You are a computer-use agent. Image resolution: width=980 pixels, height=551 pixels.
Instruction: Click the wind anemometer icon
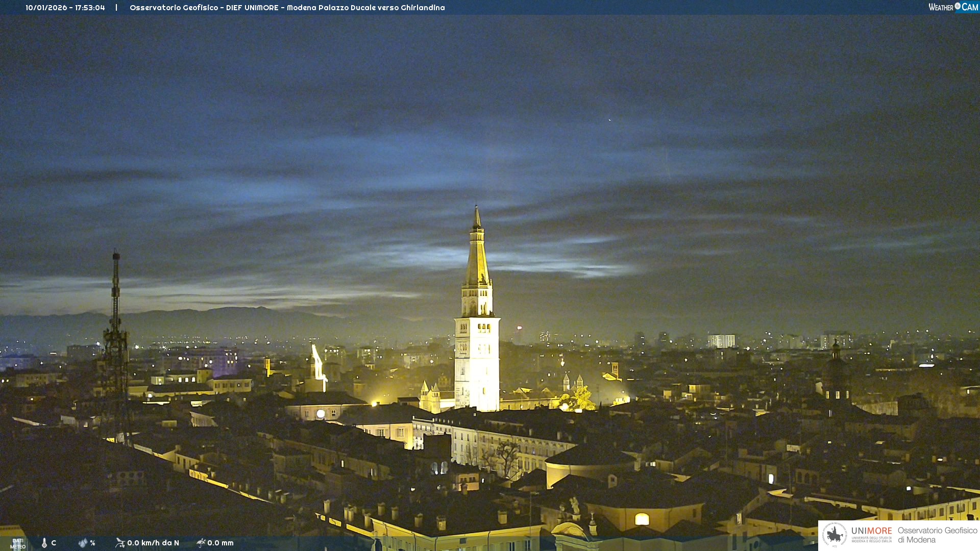click(x=120, y=543)
